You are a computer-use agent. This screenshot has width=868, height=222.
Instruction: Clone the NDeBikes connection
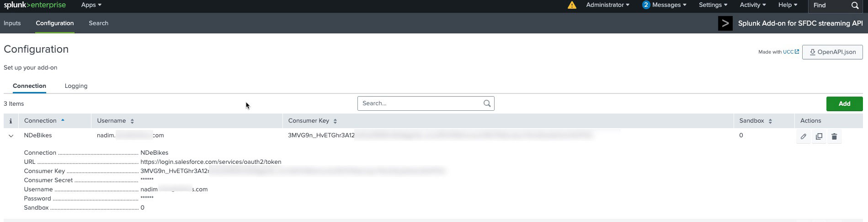pos(819,136)
